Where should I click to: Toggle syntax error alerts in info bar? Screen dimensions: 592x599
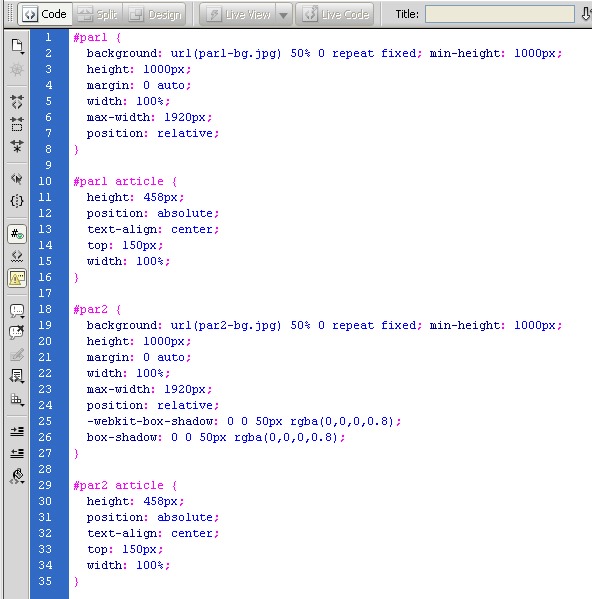pos(17,278)
